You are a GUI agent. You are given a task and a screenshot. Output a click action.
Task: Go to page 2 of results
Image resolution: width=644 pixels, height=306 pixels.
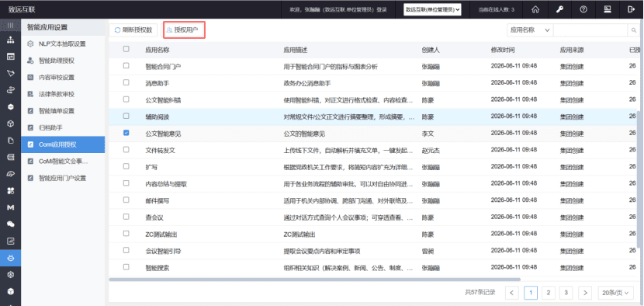(x=548, y=293)
